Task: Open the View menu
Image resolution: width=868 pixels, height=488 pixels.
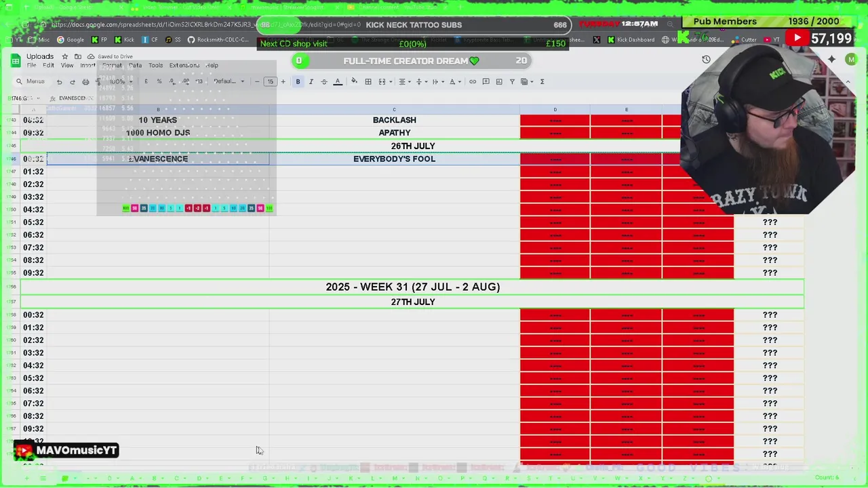Action: point(67,66)
